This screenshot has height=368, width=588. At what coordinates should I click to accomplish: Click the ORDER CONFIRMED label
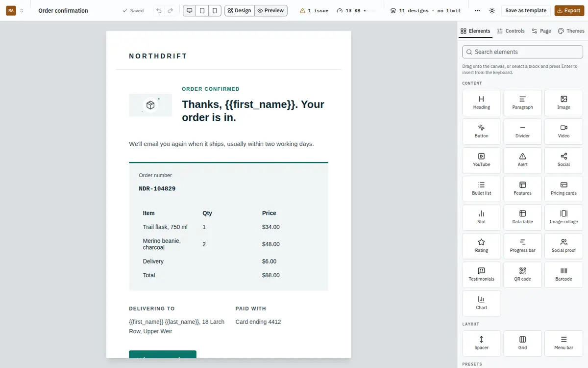211,89
